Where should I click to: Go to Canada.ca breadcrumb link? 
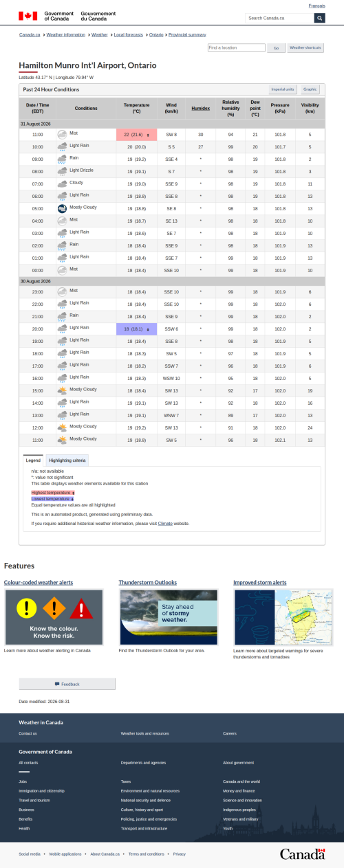[30, 34]
